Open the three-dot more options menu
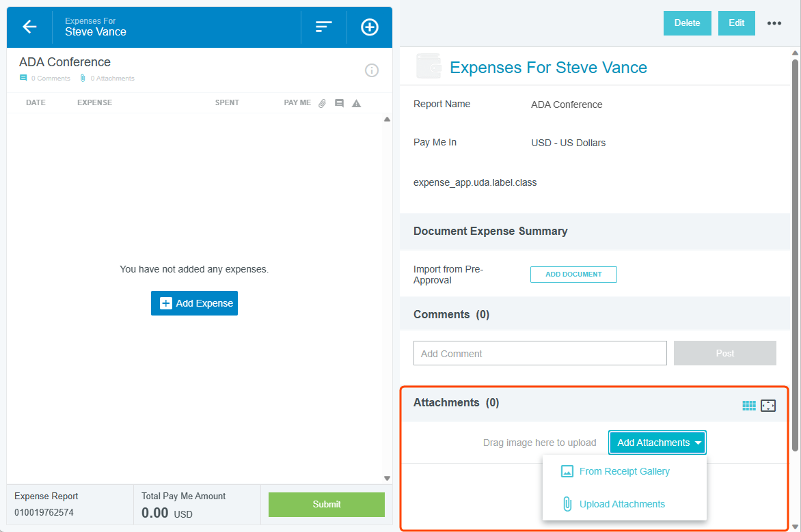 (x=774, y=23)
